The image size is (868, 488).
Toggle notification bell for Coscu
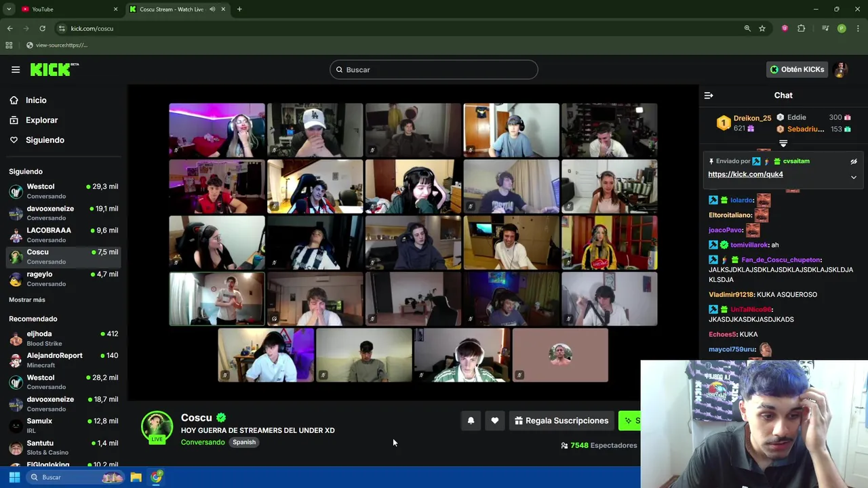[471, 421]
